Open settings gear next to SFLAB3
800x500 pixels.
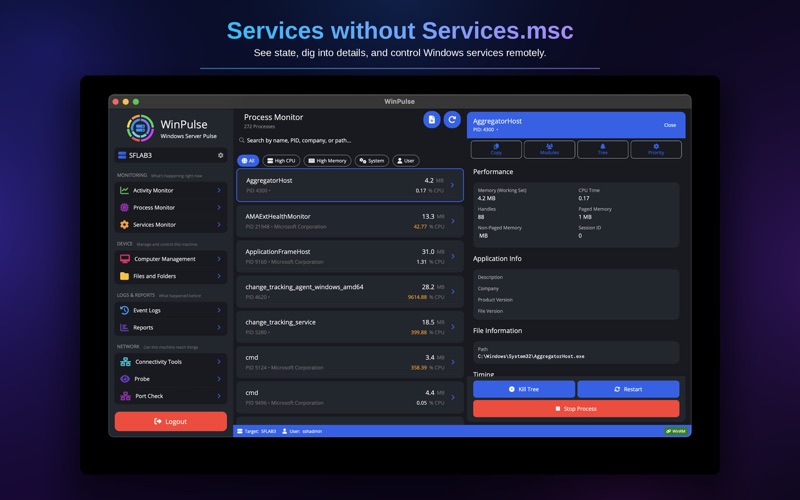pyautogui.click(x=220, y=155)
